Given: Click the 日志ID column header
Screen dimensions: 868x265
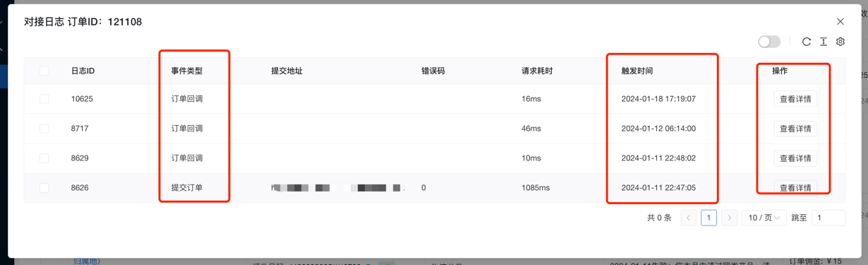Looking at the screenshot, I should click(x=83, y=71).
